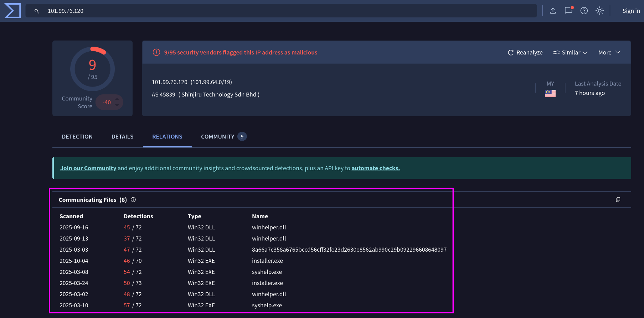
Task: Toggle the light/dark theme sun icon
Action: click(600, 11)
